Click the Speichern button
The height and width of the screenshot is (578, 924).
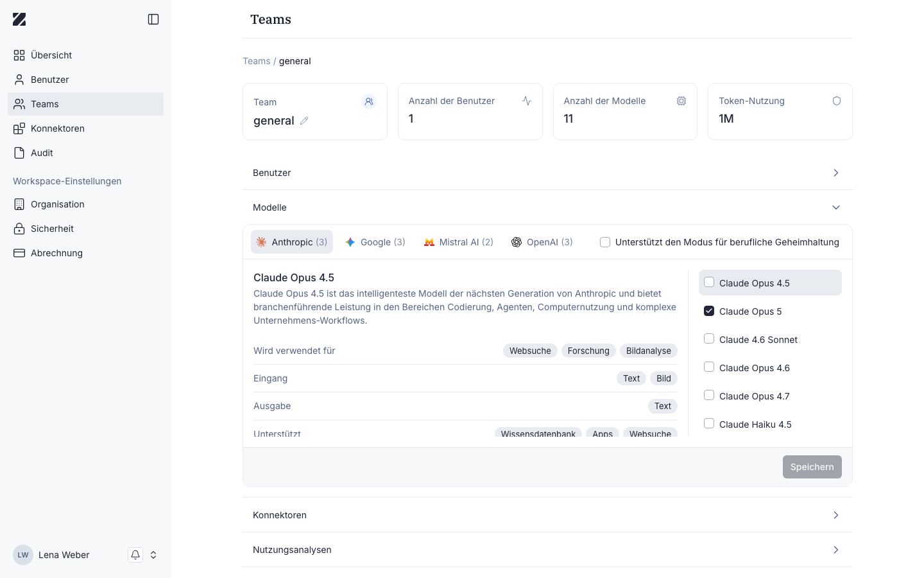(x=812, y=467)
